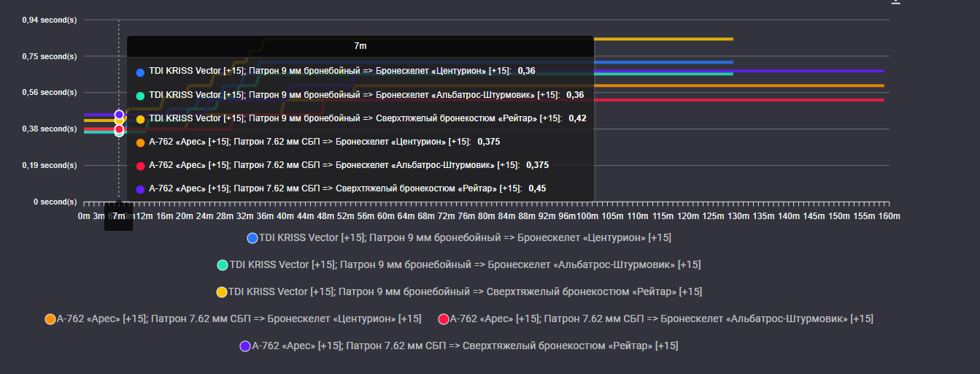Click x-axis label '130m'
The height and width of the screenshot is (374, 980).
738,217
